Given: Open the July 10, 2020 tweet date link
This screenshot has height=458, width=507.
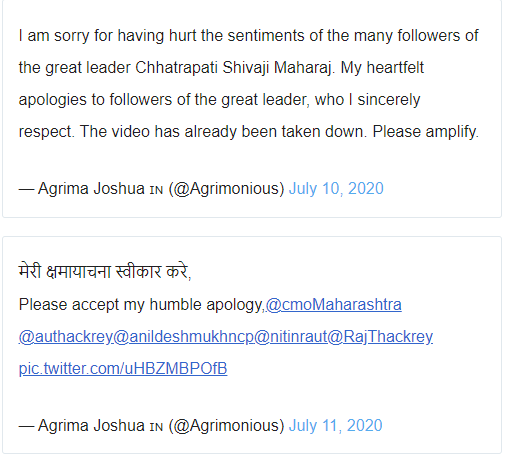Looking at the screenshot, I should point(336,189).
